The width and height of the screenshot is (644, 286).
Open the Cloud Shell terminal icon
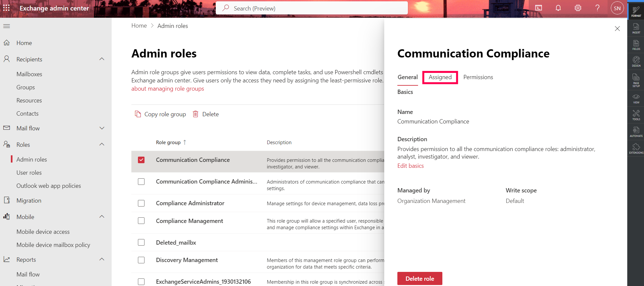coord(539,8)
